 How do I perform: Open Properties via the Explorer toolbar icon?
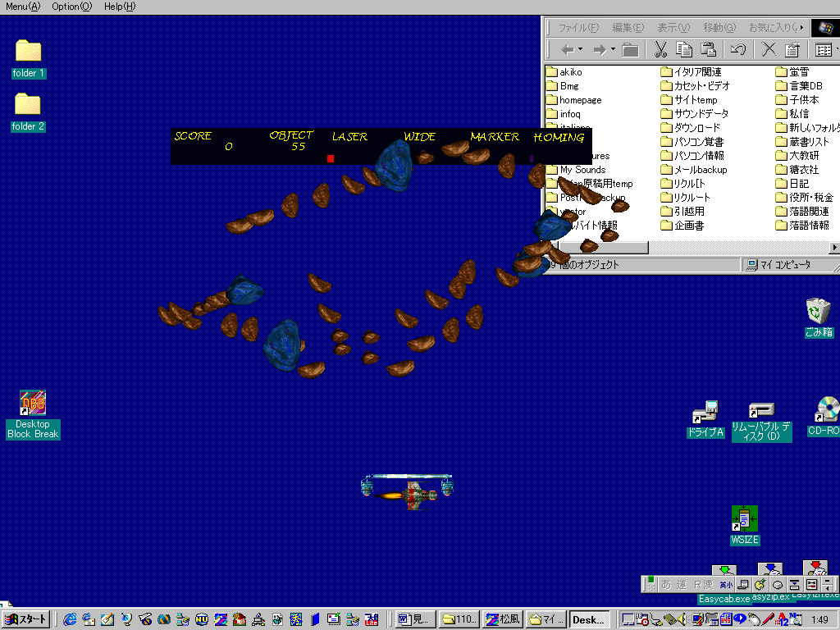(x=792, y=50)
